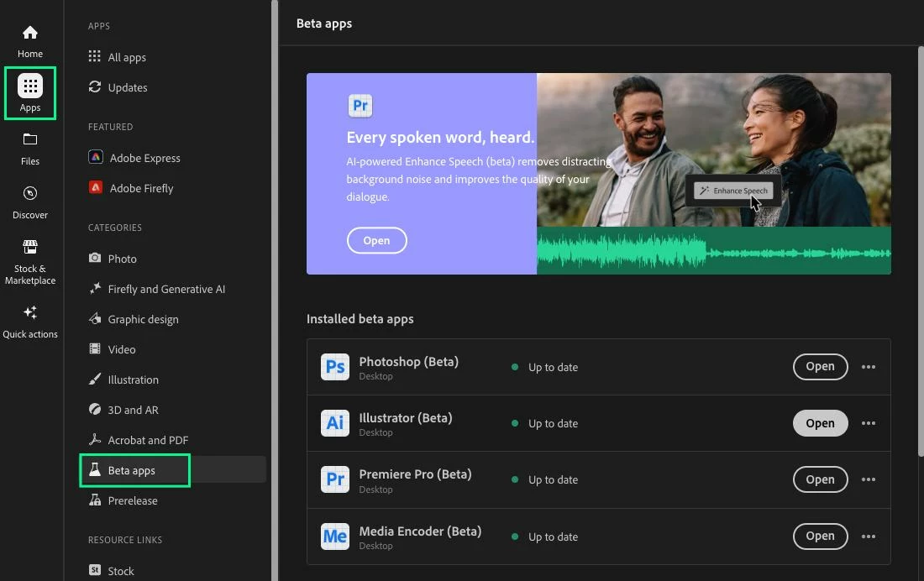Click the Media Encoder (Beta) app name

[420, 531]
